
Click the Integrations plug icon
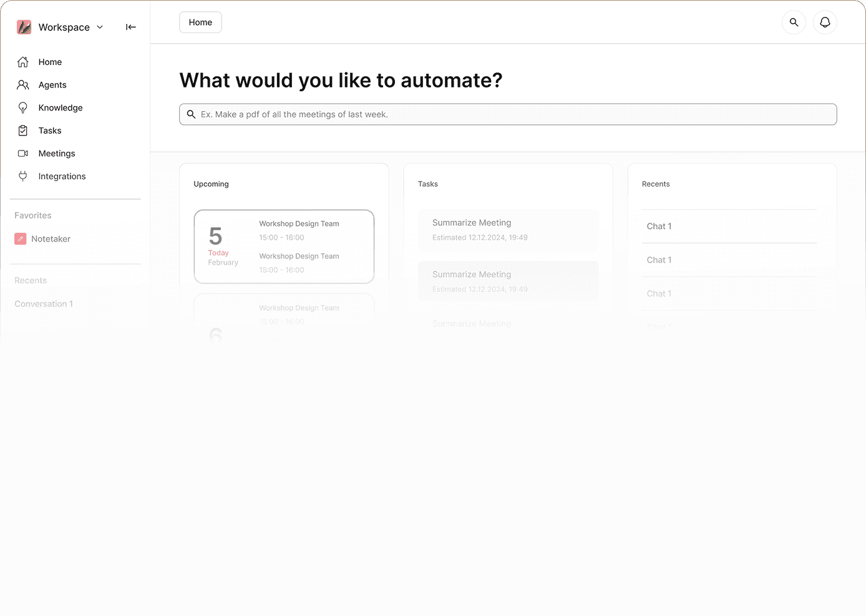(23, 176)
